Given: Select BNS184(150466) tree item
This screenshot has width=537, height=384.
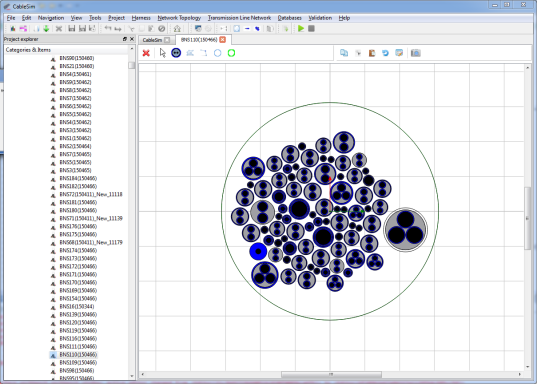Looking at the screenshot, I should click(x=78, y=178).
